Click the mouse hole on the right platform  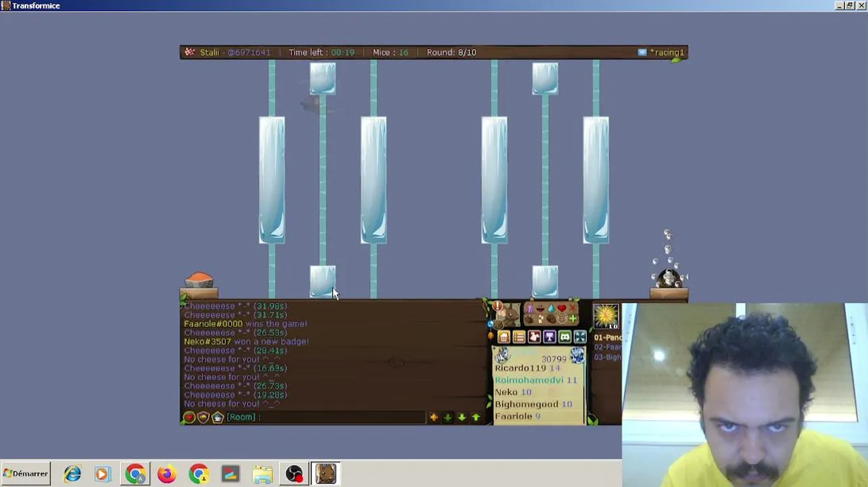[x=668, y=278]
